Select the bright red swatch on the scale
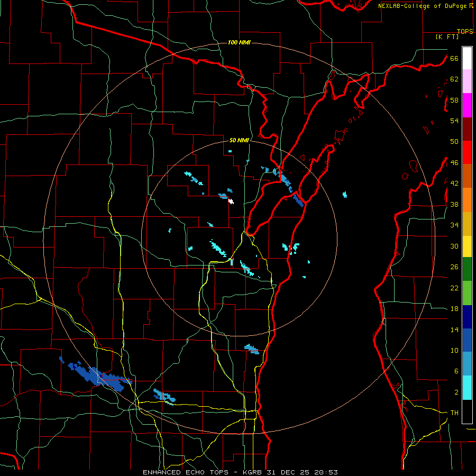 (467, 152)
